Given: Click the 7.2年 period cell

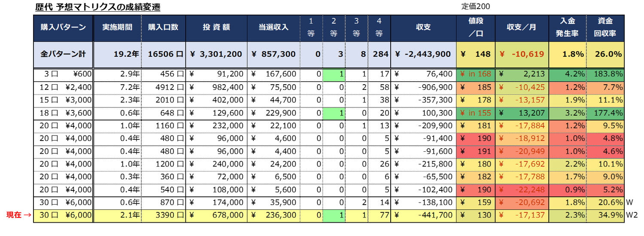Looking at the screenshot, I should pos(117,88).
